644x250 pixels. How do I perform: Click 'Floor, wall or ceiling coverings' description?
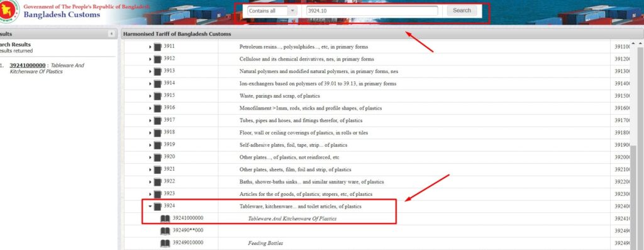[x=304, y=133]
